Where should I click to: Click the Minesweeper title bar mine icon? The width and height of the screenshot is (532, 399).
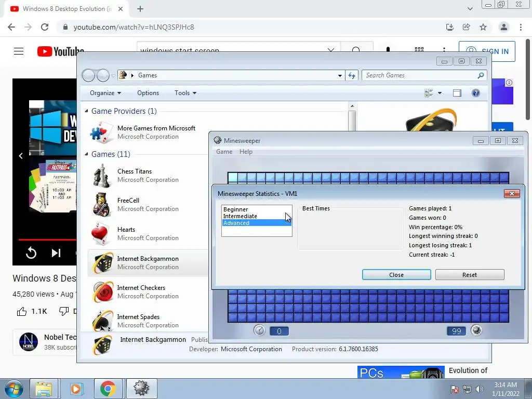click(218, 140)
